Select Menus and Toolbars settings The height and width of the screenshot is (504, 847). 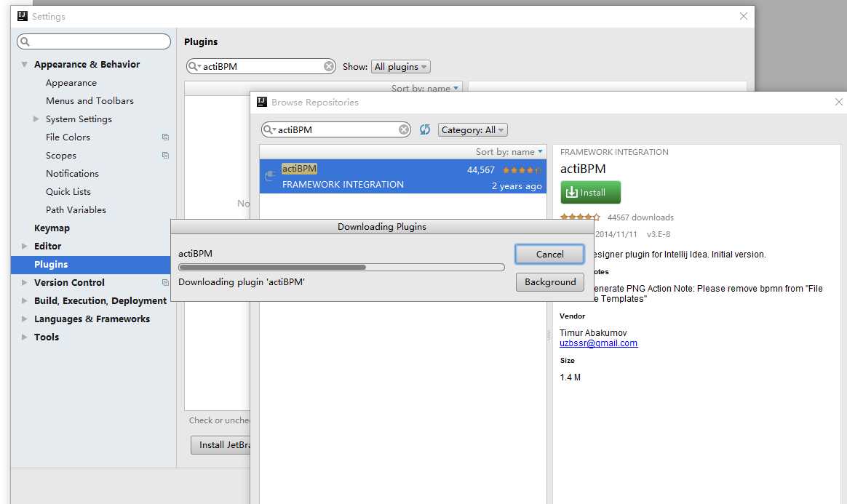[90, 101]
